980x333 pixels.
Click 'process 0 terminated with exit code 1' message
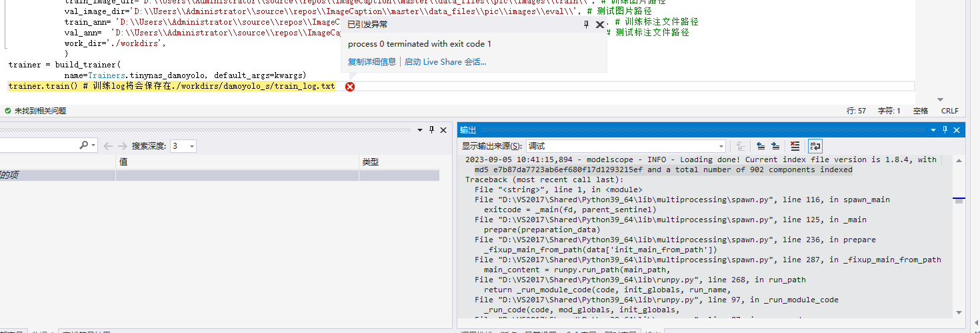point(419,44)
